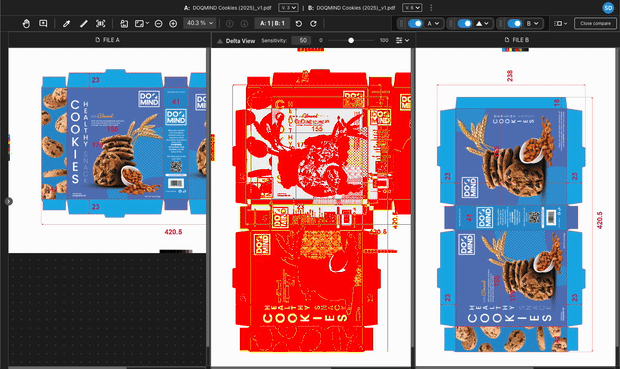Expand the left sidebar arrow
The height and width of the screenshot is (369, 620).
click(x=8, y=201)
